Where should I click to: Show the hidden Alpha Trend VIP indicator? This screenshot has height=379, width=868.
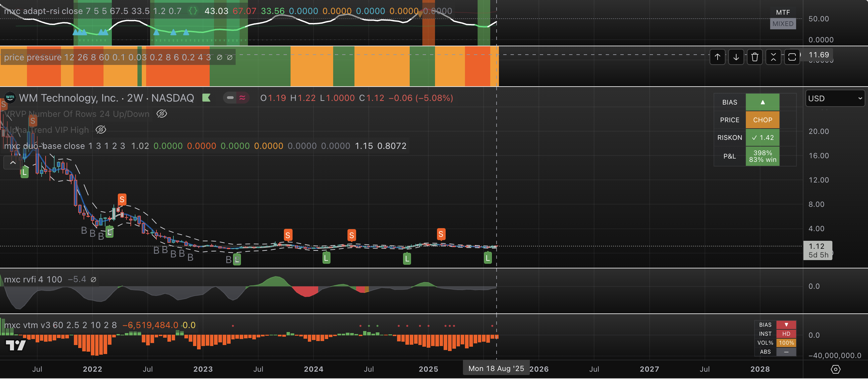pyautogui.click(x=101, y=130)
